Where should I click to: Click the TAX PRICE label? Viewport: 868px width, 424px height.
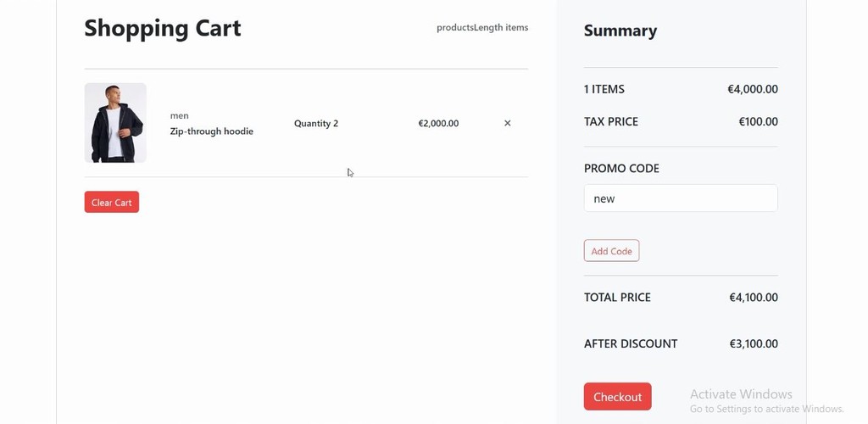[611, 121]
